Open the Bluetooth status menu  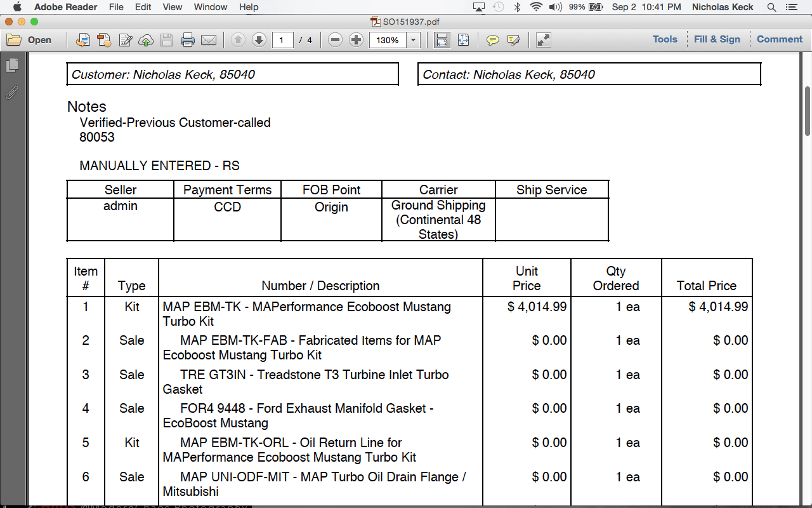[517, 7]
